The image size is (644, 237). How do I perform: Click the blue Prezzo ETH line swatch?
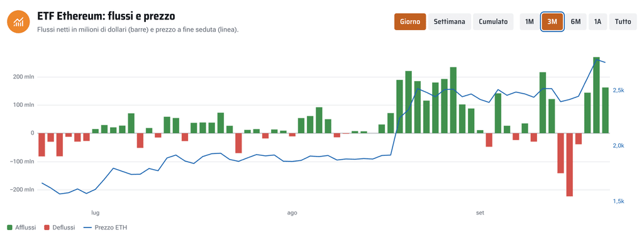pos(87,228)
